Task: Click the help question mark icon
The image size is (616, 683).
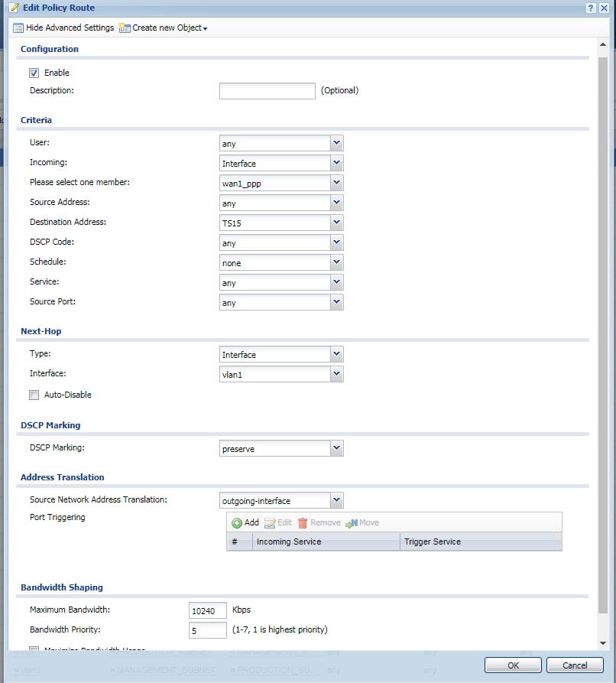Action: pos(590,8)
